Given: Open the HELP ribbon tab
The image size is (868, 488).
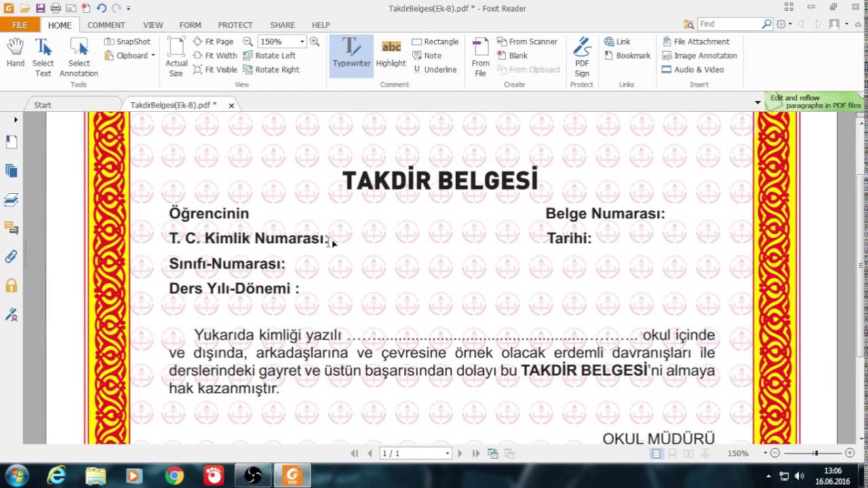Looking at the screenshot, I should 321,25.
